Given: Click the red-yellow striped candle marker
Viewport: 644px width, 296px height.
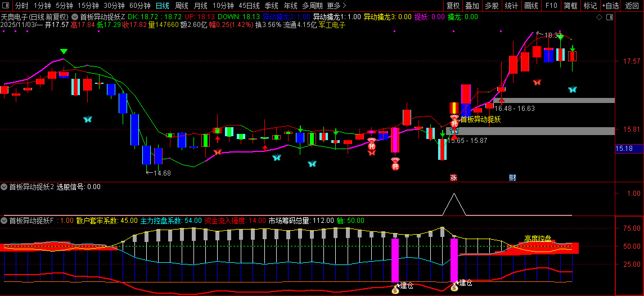Looking at the screenshot, I should tap(454, 107).
